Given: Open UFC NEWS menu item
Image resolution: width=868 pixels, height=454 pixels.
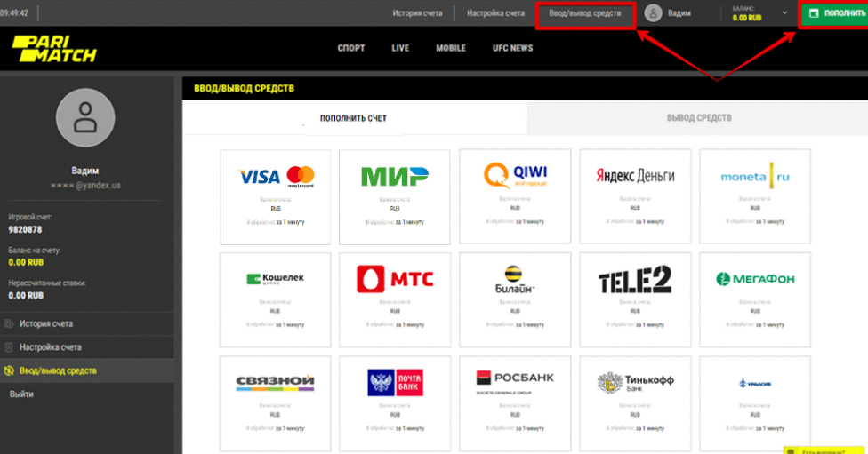Looking at the screenshot, I should pyautogui.click(x=512, y=48).
